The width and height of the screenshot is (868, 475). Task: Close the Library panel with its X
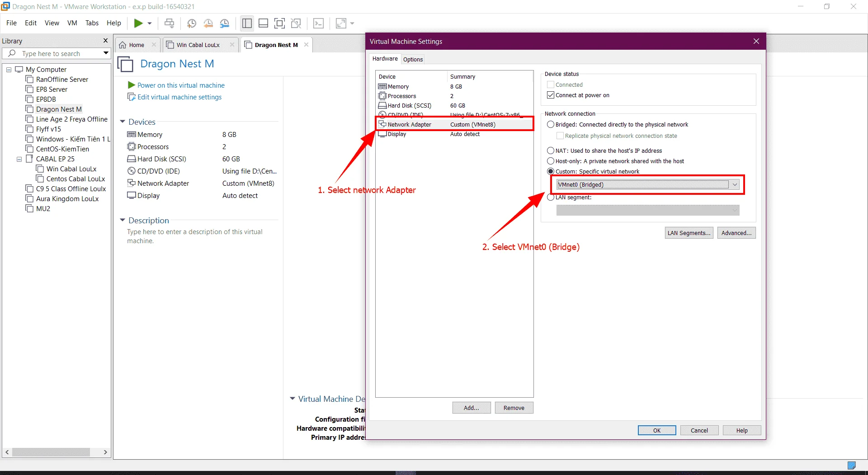pyautogui.click(x=106, y=41)
